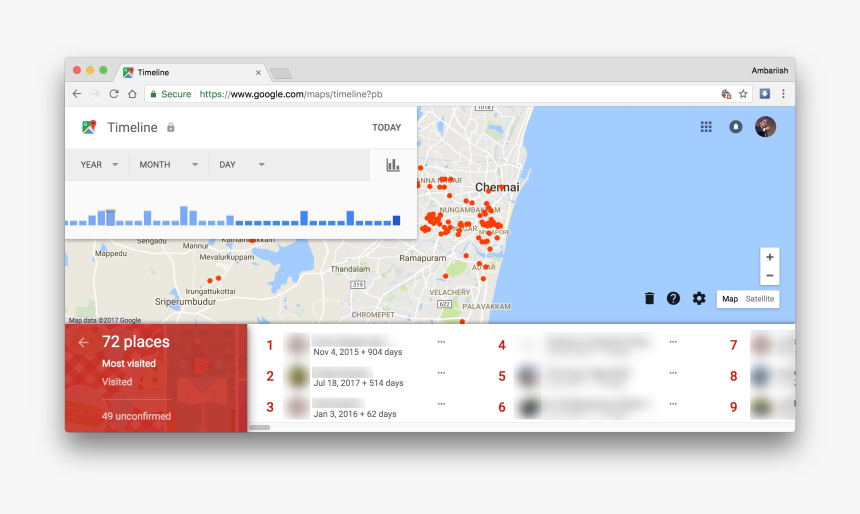Open options dots for place 1

[442, 342]
